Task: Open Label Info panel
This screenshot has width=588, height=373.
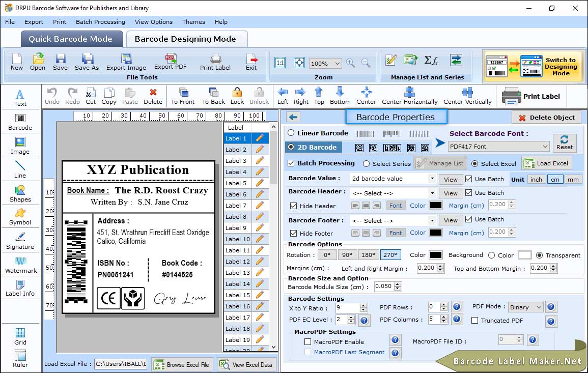Action: pos(20,289)
